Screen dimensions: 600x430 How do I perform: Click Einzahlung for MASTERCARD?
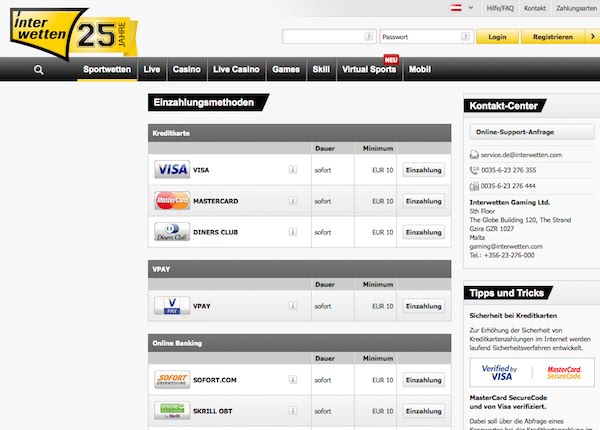point(424,201)
